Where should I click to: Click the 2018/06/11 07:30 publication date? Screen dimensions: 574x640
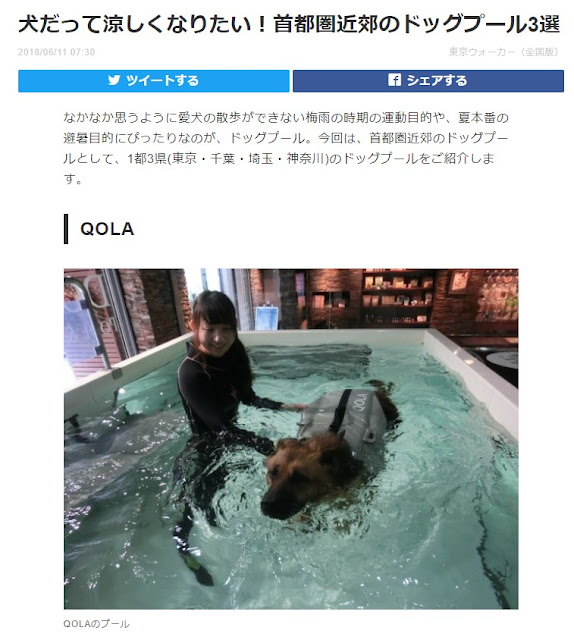[x=56, y=52]
